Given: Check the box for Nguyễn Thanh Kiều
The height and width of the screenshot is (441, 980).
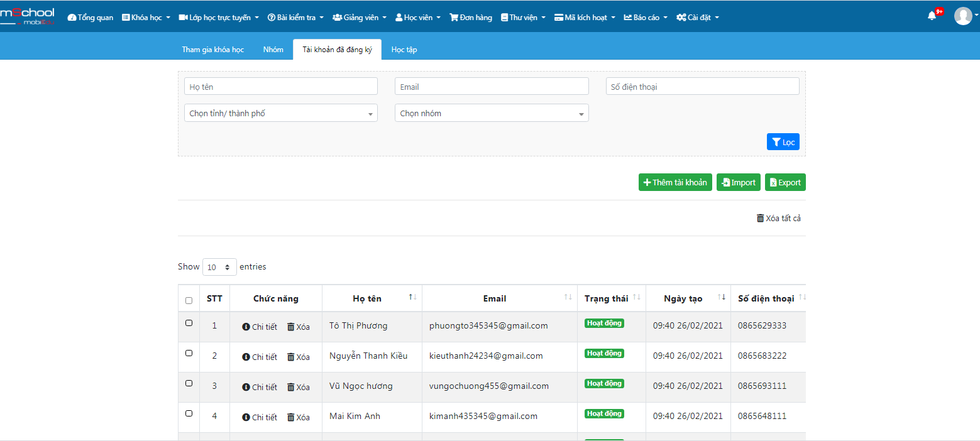Looking at the screenshot, I should click(x=189, y=353).
